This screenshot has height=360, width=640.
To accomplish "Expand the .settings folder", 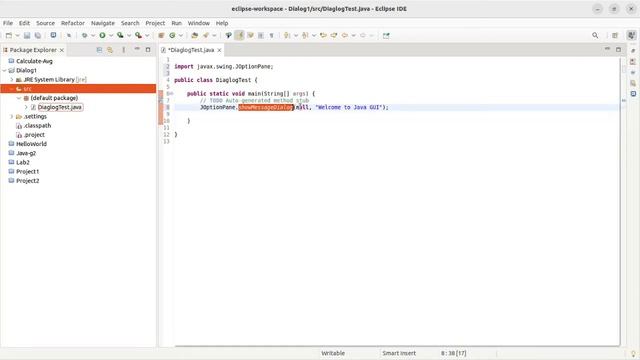I will pos(11,117).
